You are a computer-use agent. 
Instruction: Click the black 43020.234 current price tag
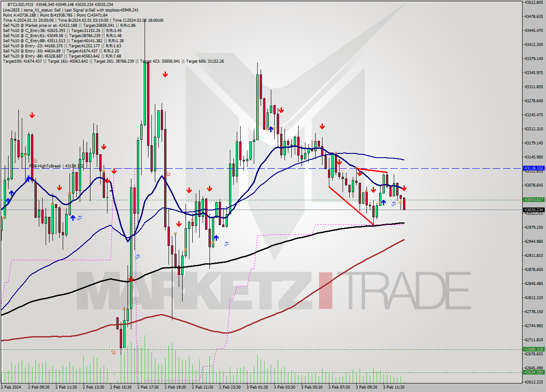(534, 210)
